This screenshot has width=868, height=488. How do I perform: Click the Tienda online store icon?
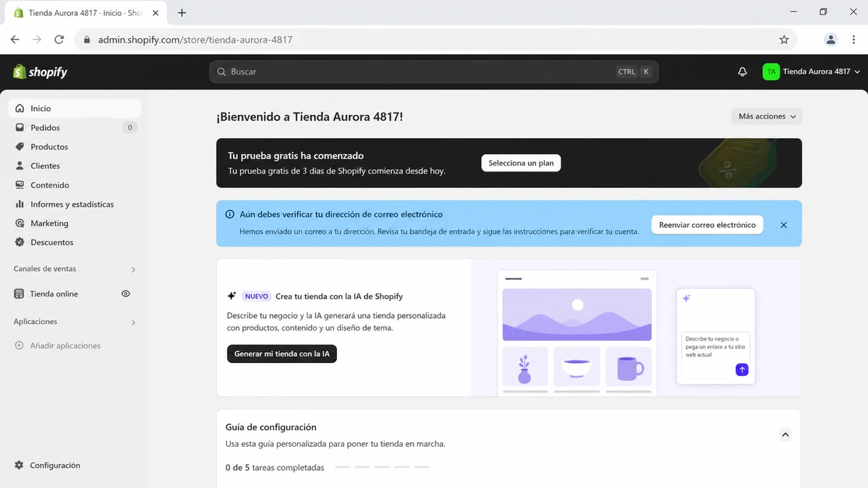click(19, 294)
